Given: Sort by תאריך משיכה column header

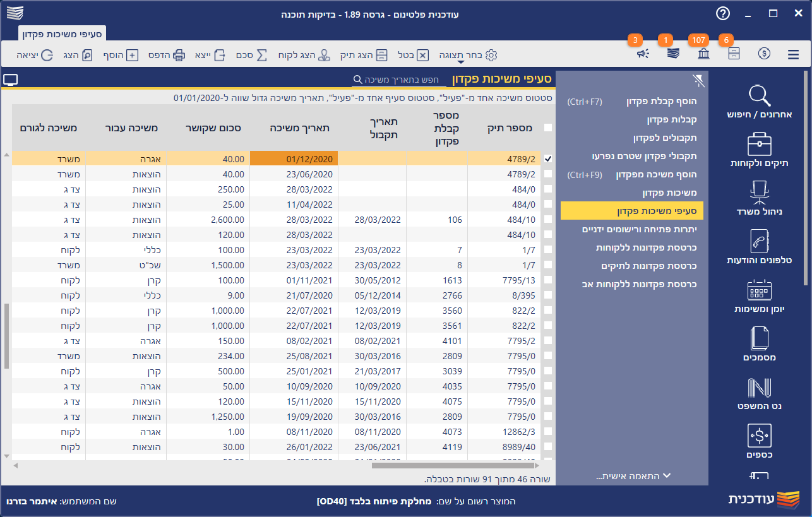Looking at the screenshot, I should pyautogui.click(x=294, y=128).
